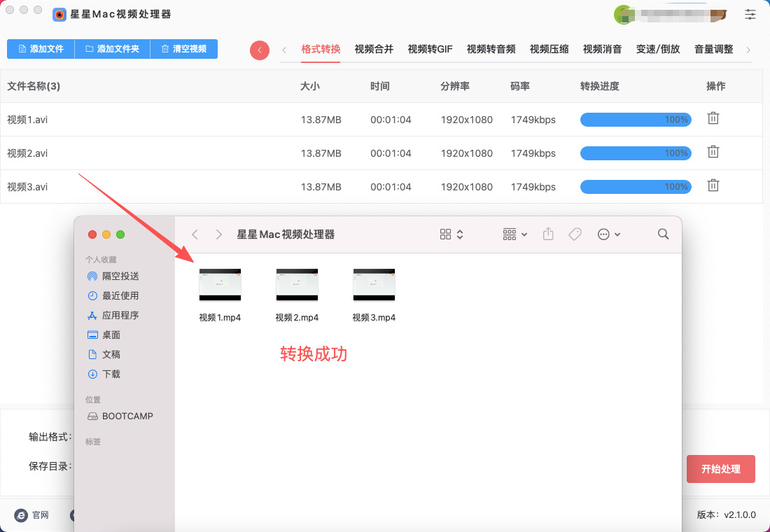This screenshot has height=532, width=770.
Task: Open Finder search magnifier
Action: click(x=663, y=234)
